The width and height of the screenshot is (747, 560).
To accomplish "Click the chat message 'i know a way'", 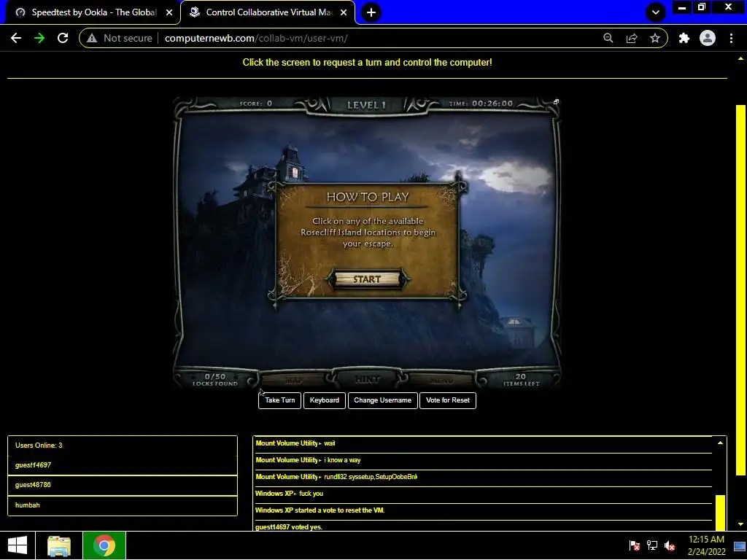I will pyautogui.click(x=342, y=460).
